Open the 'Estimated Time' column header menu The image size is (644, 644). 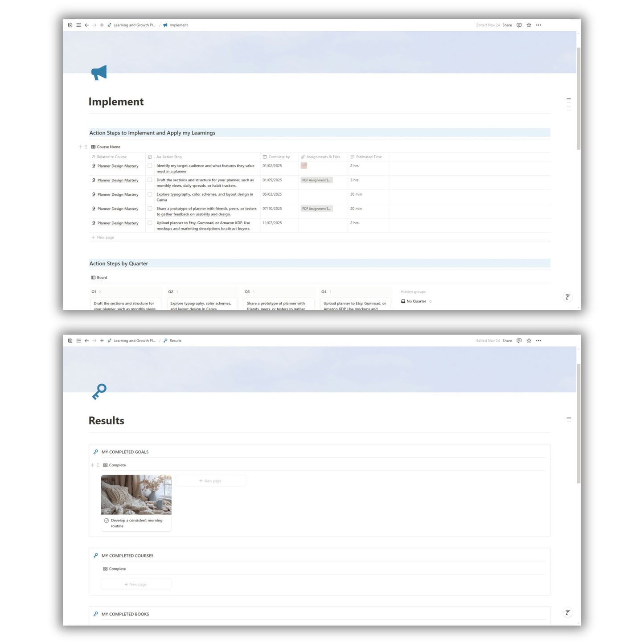368,157
